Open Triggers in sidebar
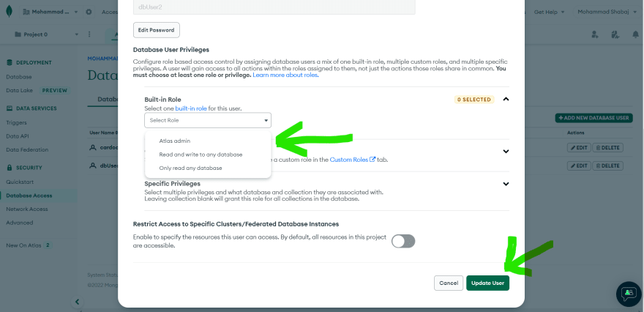This screenshot has height=312, width=644. [16, 122]
